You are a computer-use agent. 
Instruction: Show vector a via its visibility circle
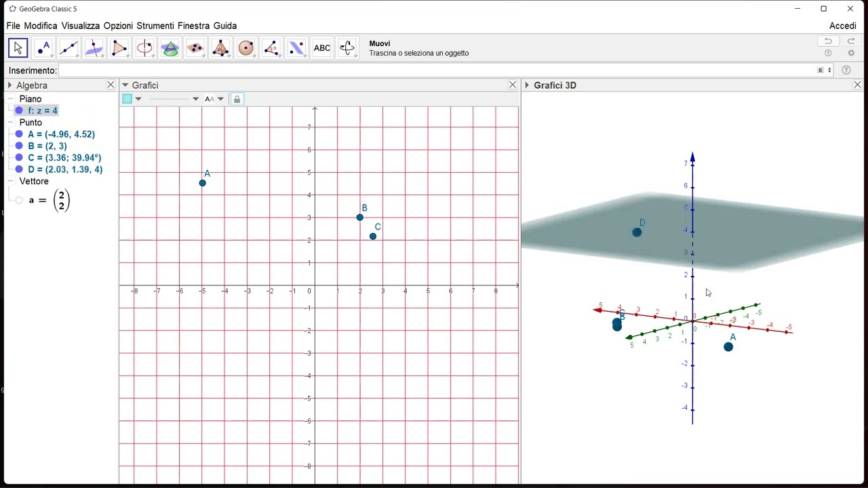pyautogui.click(x=19, y=201)
